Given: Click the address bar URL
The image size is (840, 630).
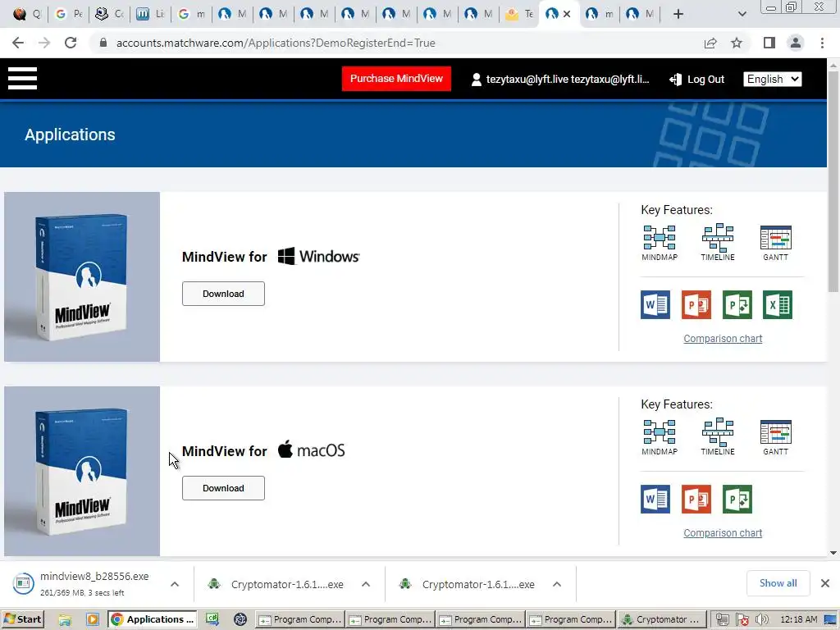Looking at the screenshot, I should [x=276, y=43].
